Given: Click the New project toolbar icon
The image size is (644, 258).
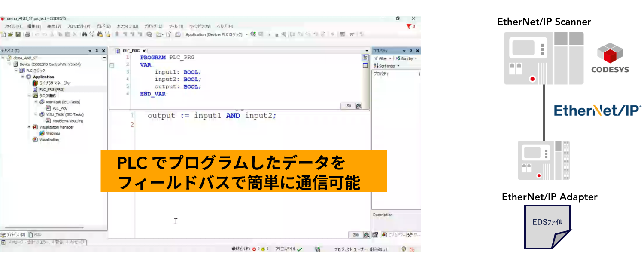Looking at the screenshot, I should click(4, 34).
